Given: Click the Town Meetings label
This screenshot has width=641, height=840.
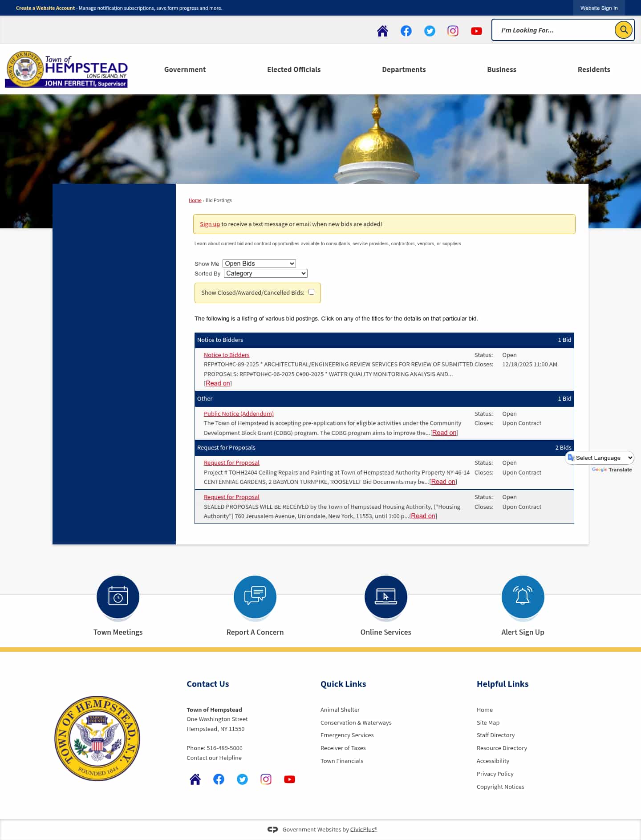Looking at the screenshot, I should pyautogui.click(x=118, y=632).
